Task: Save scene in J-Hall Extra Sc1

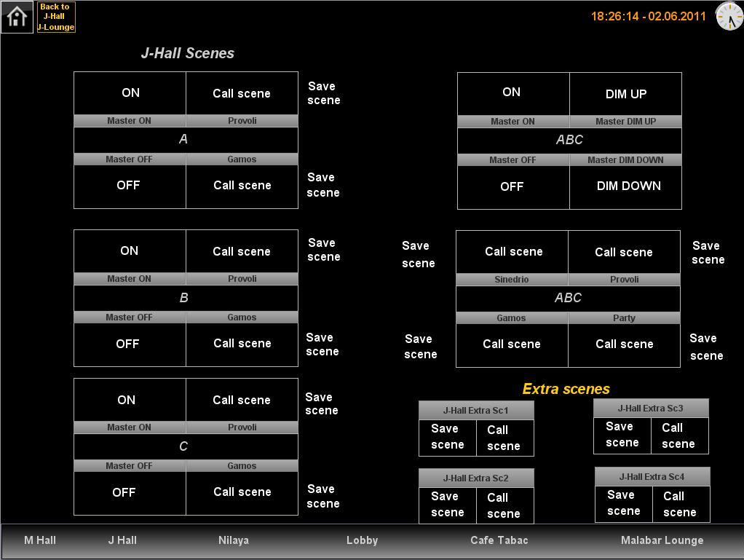Action: click(447, 437)
